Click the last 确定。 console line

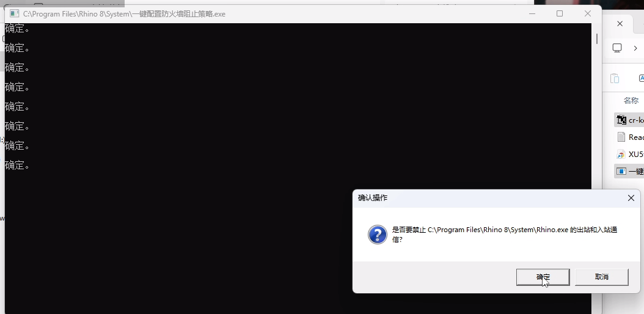(x=17, y=165)
